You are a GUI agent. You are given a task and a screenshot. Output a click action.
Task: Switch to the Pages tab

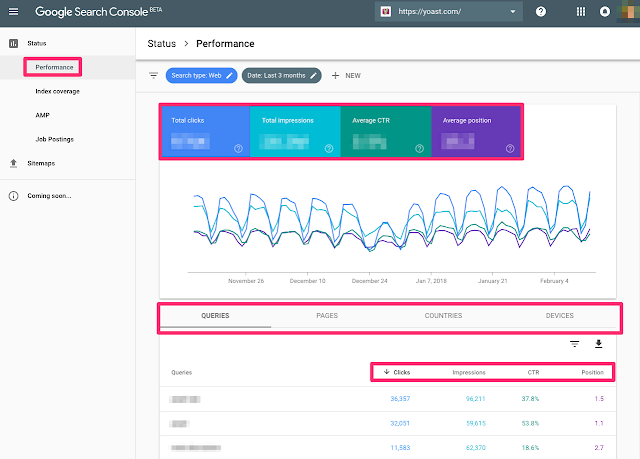[x=327, y=315]
